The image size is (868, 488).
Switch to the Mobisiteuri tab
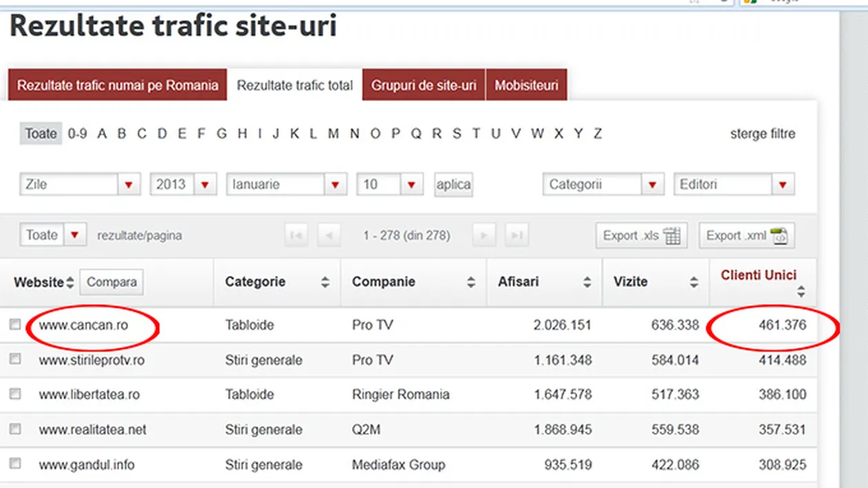tap(526, 85)
